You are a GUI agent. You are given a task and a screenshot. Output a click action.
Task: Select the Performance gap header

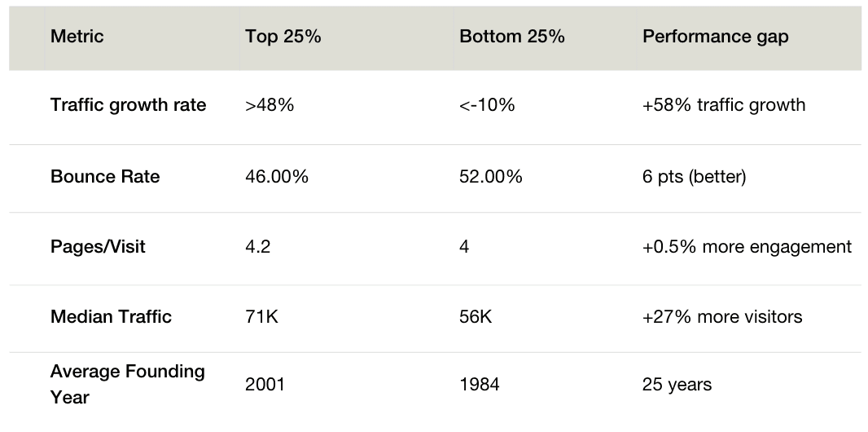click(x=715, y=37)
